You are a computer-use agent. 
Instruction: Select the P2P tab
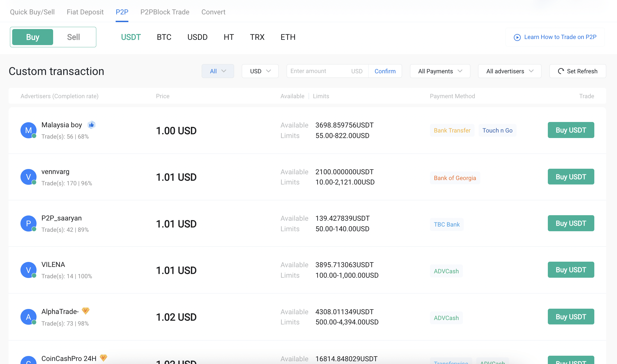(x=122, y=12)
